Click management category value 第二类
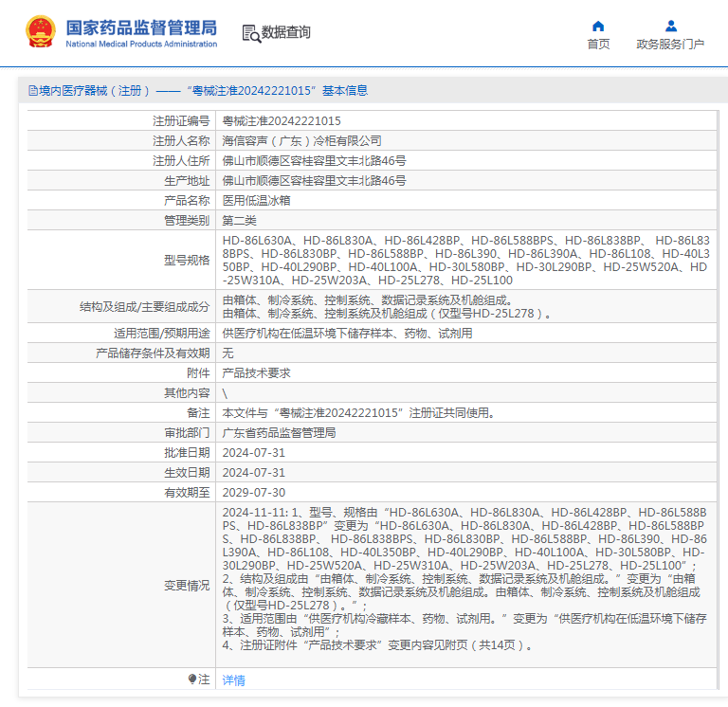The height and width of the screenshot is (707, 728). pos(239,221)
